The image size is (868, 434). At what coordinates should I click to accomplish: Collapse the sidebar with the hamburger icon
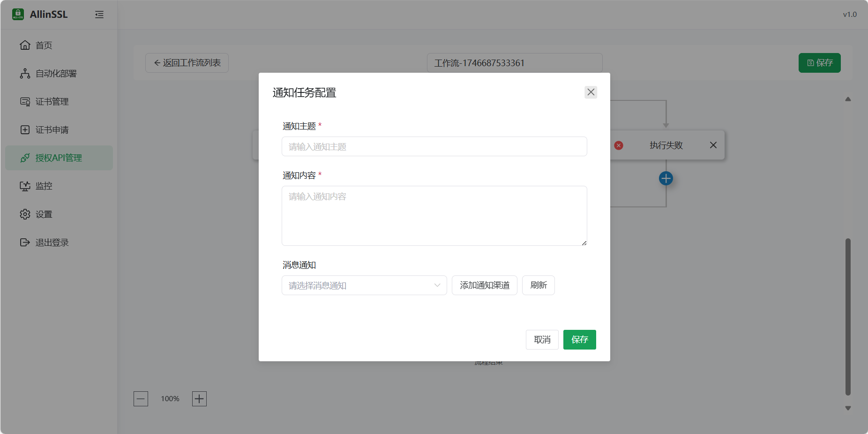point(99,15)
